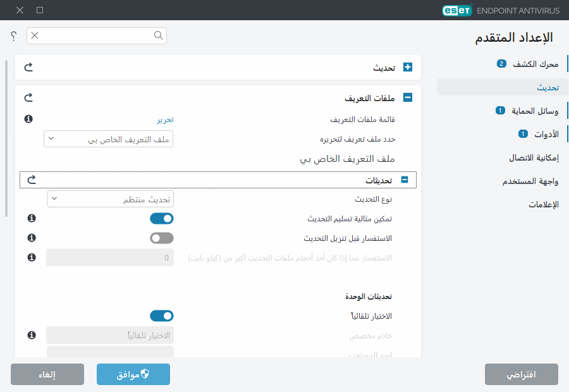Click the revert icon beside ملفات التعريف

[x=28, y=97]
